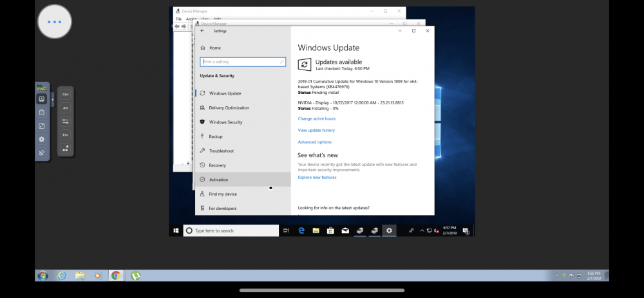Open File Explorer on Windows 10 taskbar
The height and width of the screenshot is (298, 644).
pos(316,230)
